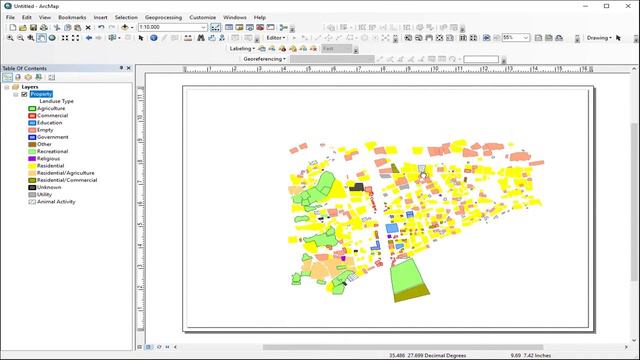The width and height of the screenshot is (640, 360).
Task: Select the Measure ruler tool
Action: (x=188, y=38)
